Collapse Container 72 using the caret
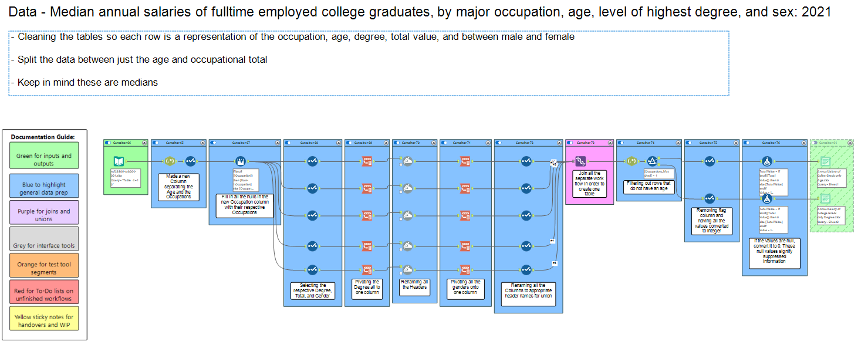The image size is (868, 355). click(x=559, y=143)
